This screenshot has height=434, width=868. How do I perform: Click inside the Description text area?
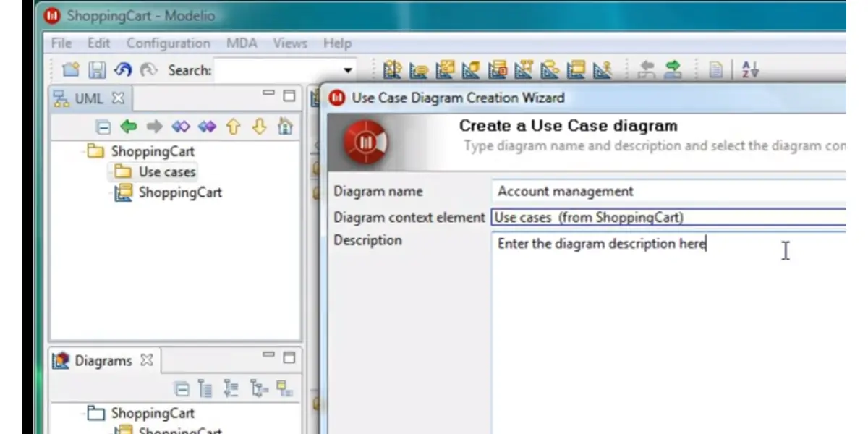[668, 333]
